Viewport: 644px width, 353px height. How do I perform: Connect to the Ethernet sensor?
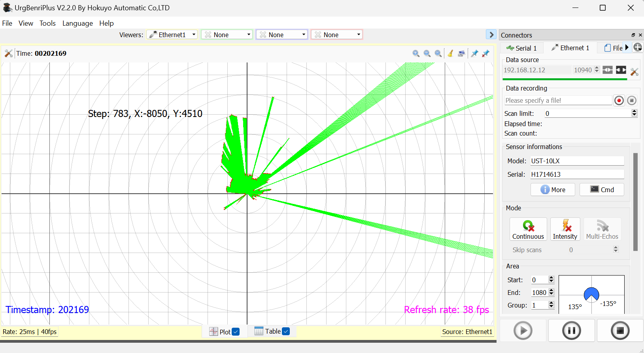point(608,70)
